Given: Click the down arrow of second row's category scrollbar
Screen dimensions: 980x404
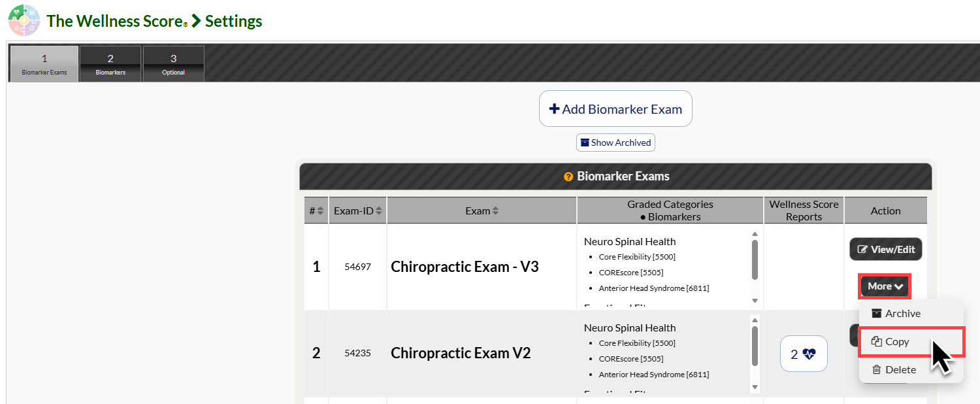Looking at the screenshot, I should pos(755,387).
